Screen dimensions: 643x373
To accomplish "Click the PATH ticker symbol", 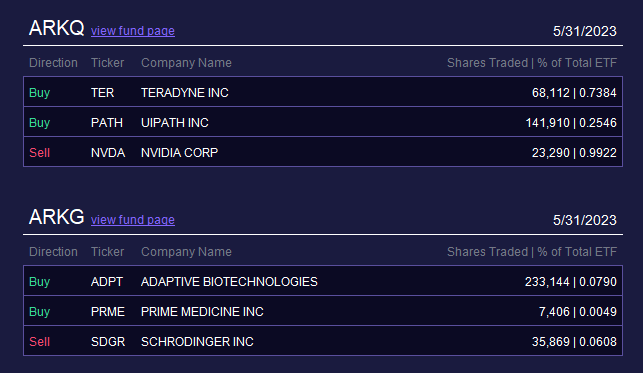I will pos(107,123).
